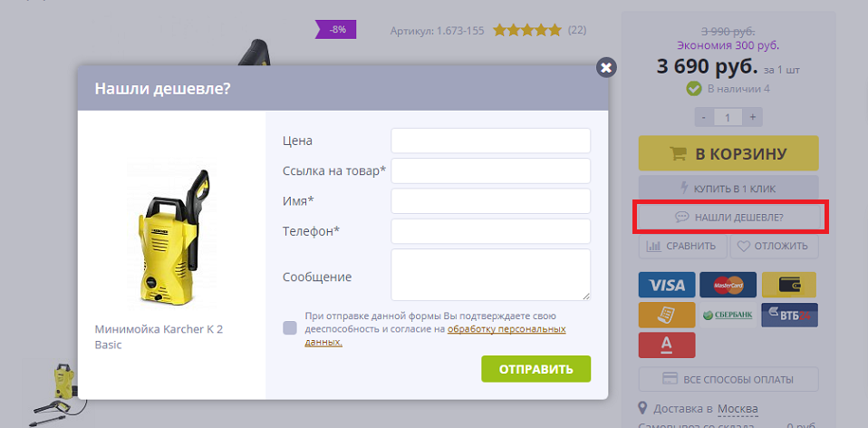
Task: Click the bar chart icon beside СРАВНИТЬ
Action: tap(654, 246)
